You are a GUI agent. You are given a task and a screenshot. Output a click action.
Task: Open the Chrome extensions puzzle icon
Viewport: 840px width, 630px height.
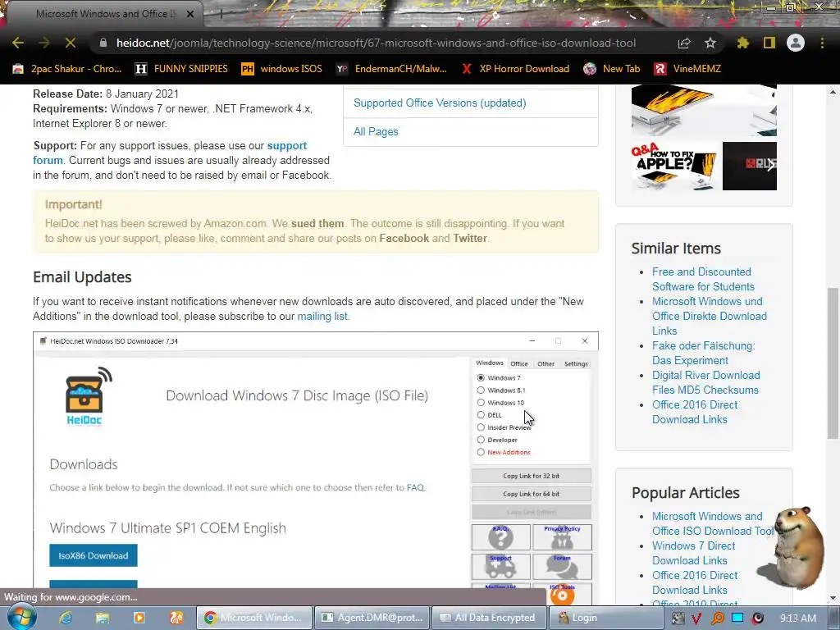(x=742, y=43)
